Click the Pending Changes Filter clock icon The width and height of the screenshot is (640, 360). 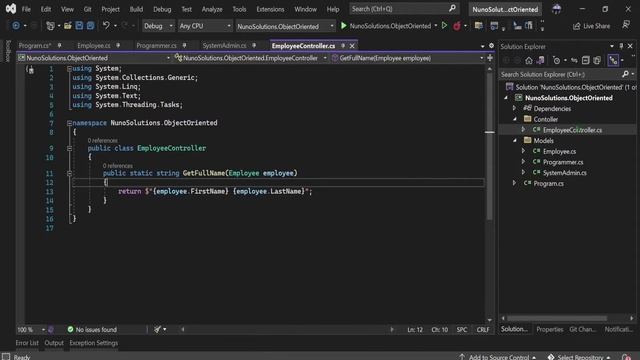pos(556,60)
